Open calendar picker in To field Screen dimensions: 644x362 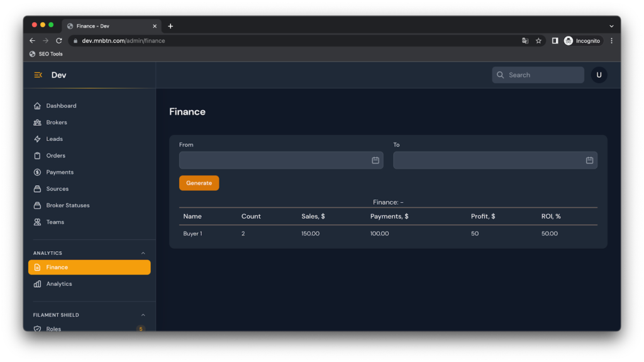[589, 160]
